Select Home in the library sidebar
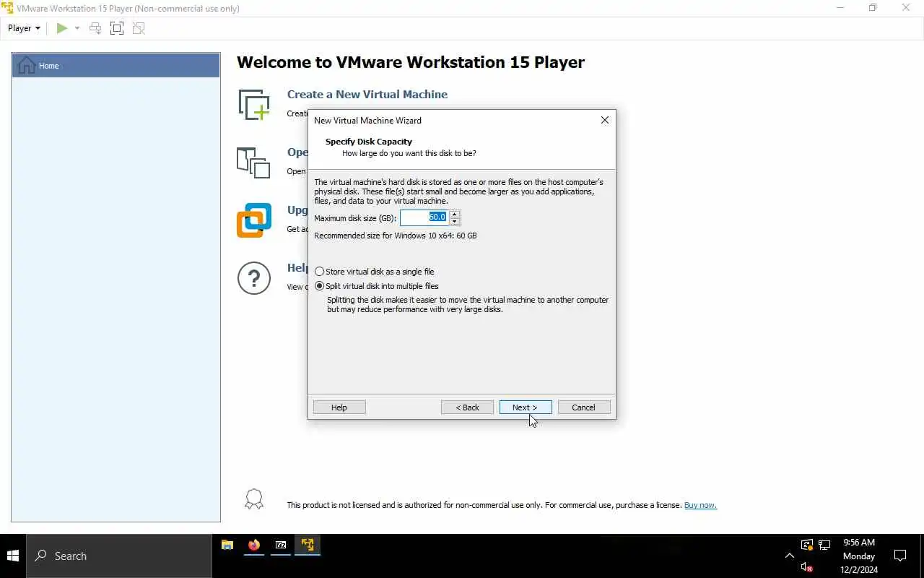The width and height of the screenshot is (924, 578). point(115,66)
